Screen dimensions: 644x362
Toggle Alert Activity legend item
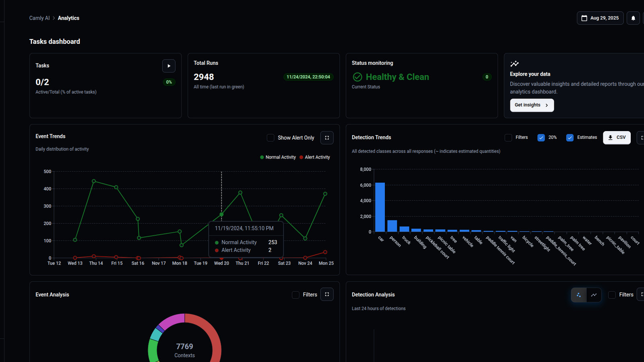click(315, 157)
